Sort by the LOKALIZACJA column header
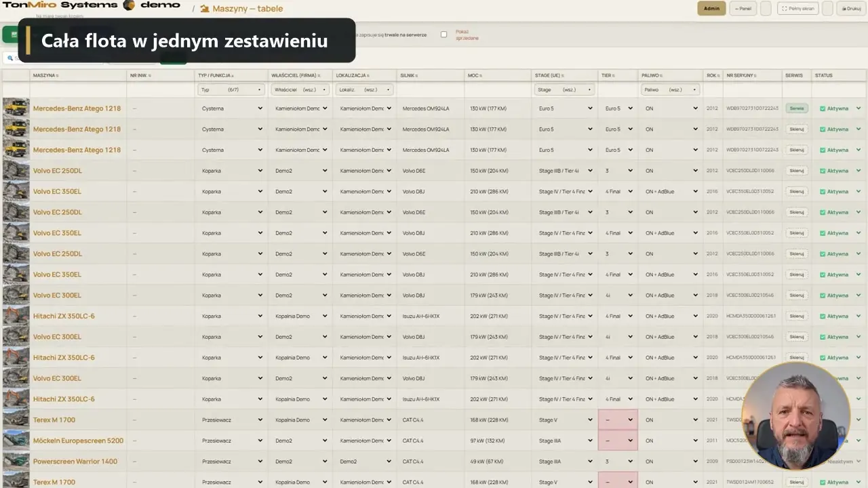868x488 pixels. (x=353, y=75)
